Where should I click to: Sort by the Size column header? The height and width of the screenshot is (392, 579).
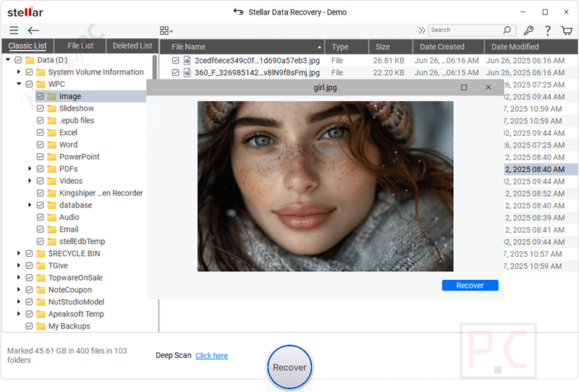tap(390, 47)
